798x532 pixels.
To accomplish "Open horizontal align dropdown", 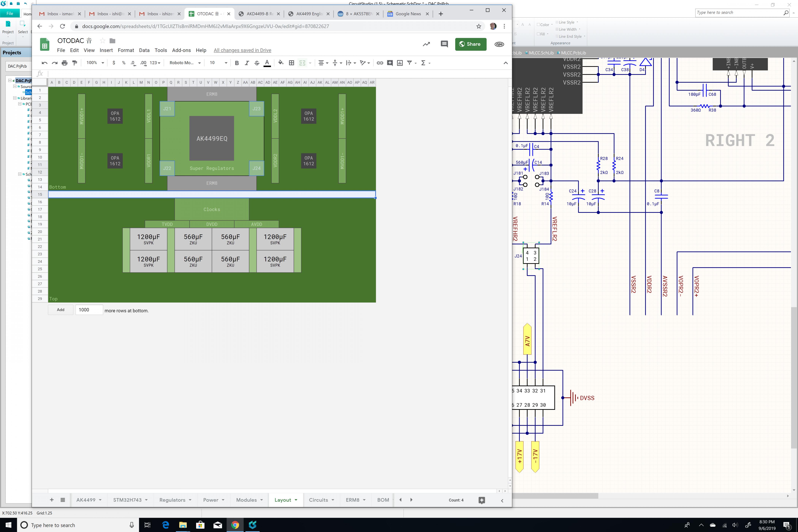I will pyautogui.click(x=323, y=63).
